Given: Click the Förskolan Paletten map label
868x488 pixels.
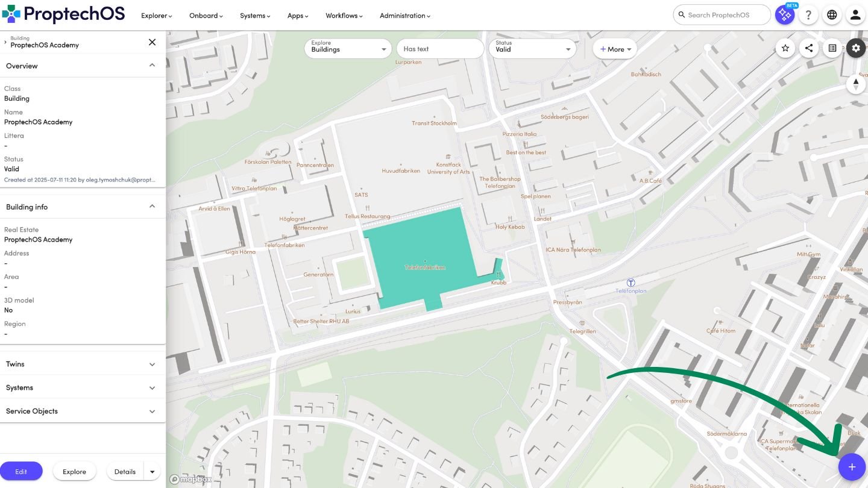Looking at the screenshot, I should [x=268, y=161].
